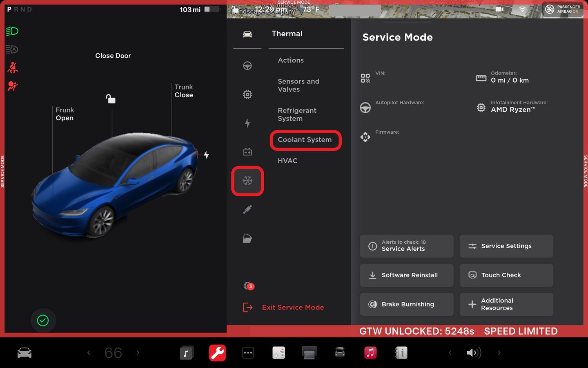Select the door closures sidebar icon
Screen dimensions: 588x368
click(x=247, y=238)
